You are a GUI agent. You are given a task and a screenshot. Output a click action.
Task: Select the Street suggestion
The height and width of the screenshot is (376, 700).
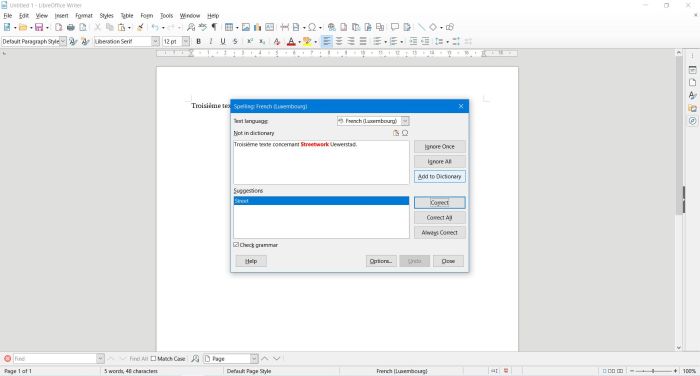coord(321,201)
